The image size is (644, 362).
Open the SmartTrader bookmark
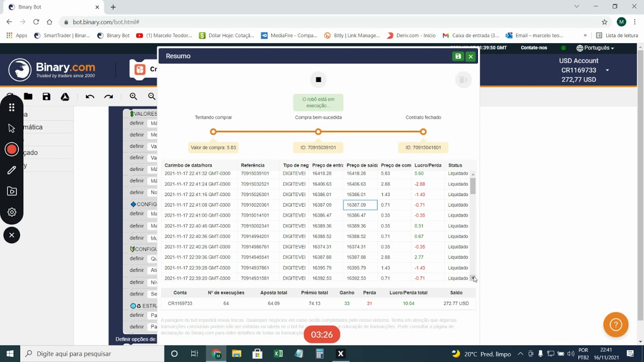[62, 36]
